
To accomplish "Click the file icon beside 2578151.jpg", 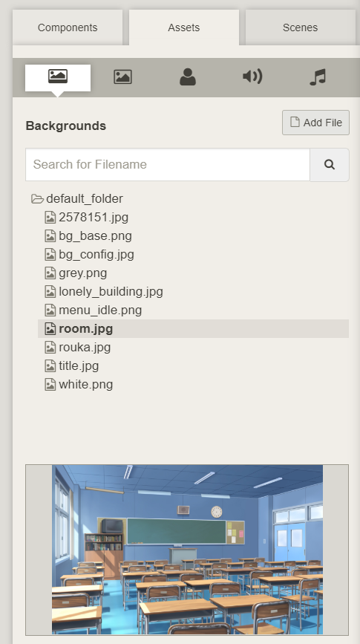I will [50, 218].
